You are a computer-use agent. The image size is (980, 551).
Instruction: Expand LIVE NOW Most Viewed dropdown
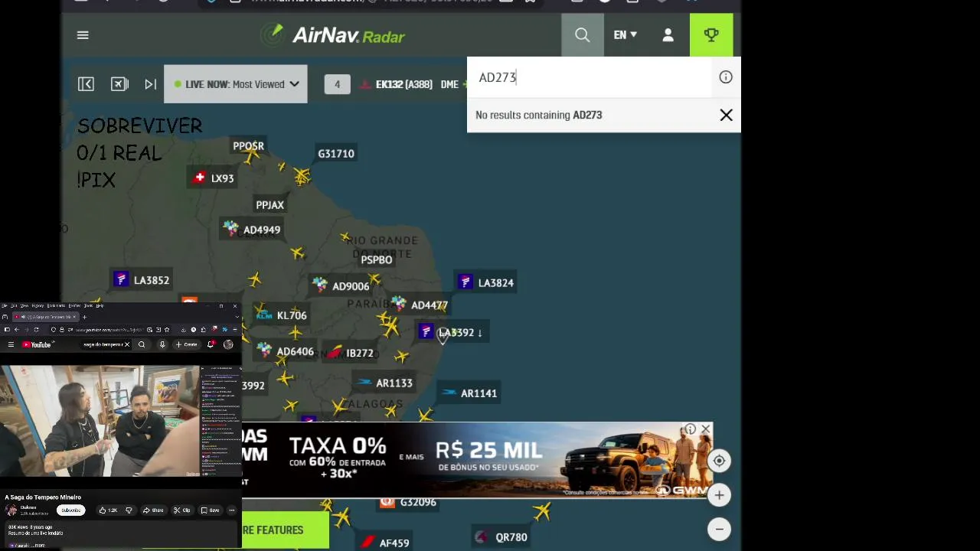tap(236, 84)
